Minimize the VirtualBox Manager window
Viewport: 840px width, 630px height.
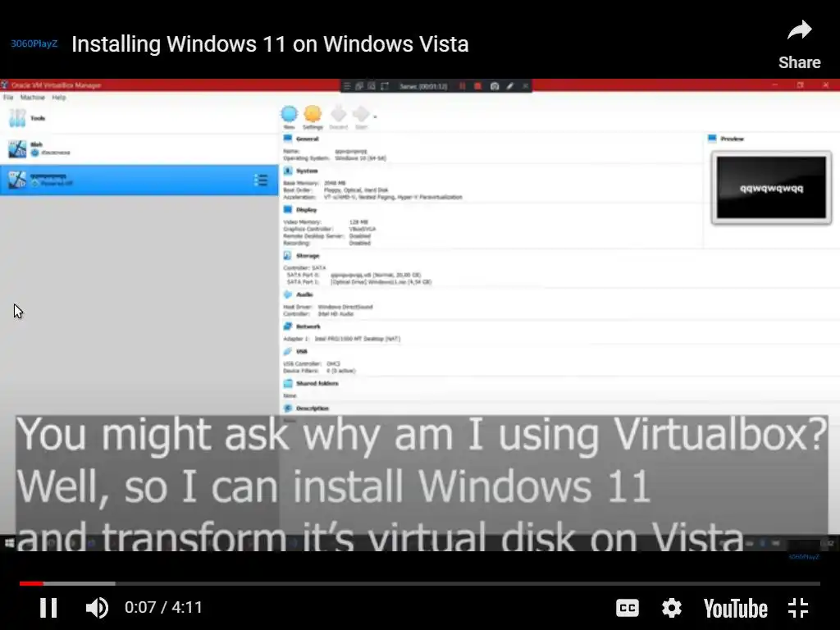(x=774, y=85)
